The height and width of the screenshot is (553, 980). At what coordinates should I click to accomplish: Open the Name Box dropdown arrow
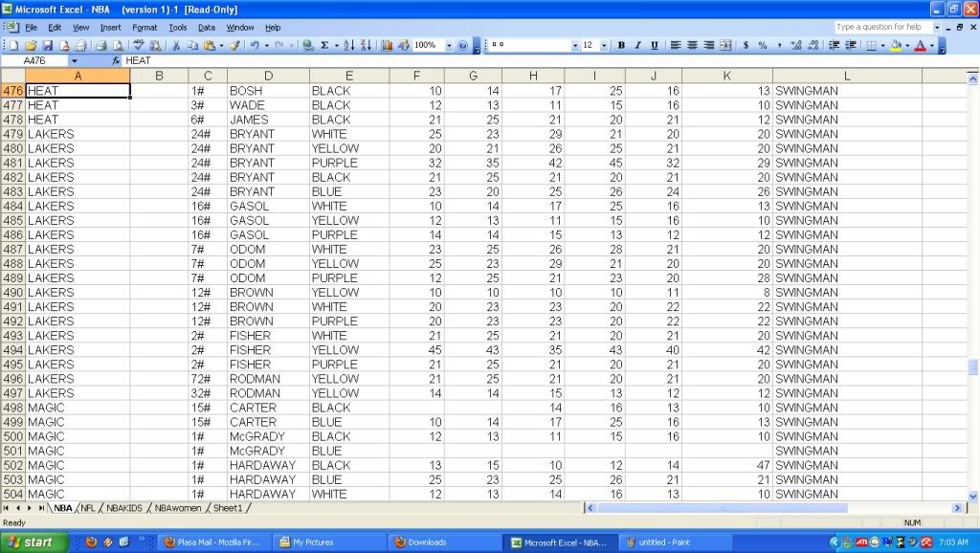74,60
